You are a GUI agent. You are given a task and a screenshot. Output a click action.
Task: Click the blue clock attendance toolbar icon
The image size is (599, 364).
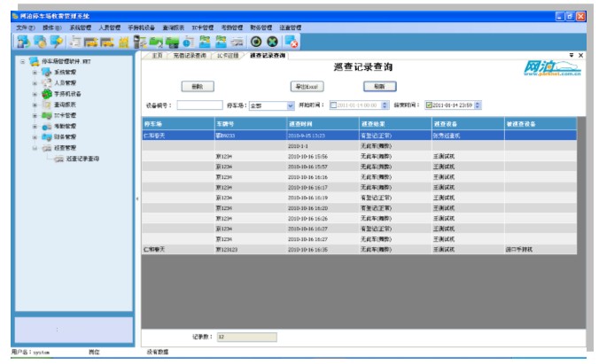tap(189, 42)
